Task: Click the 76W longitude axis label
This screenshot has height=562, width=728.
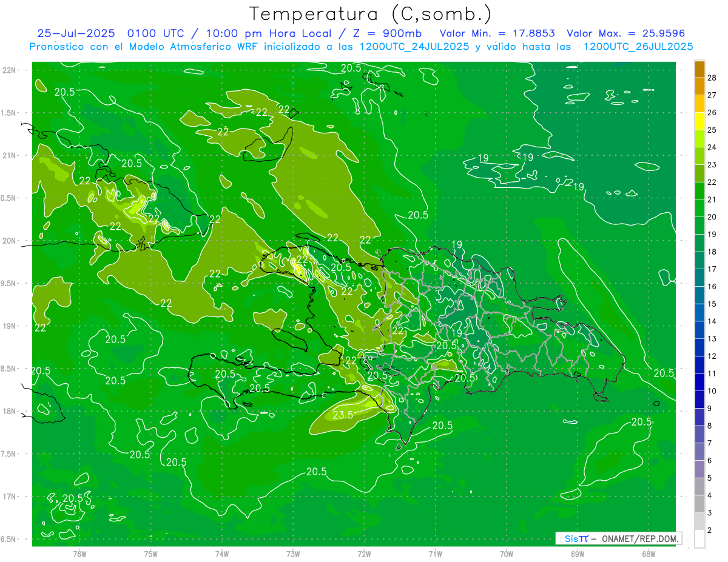Action: (x=79, y=554)
